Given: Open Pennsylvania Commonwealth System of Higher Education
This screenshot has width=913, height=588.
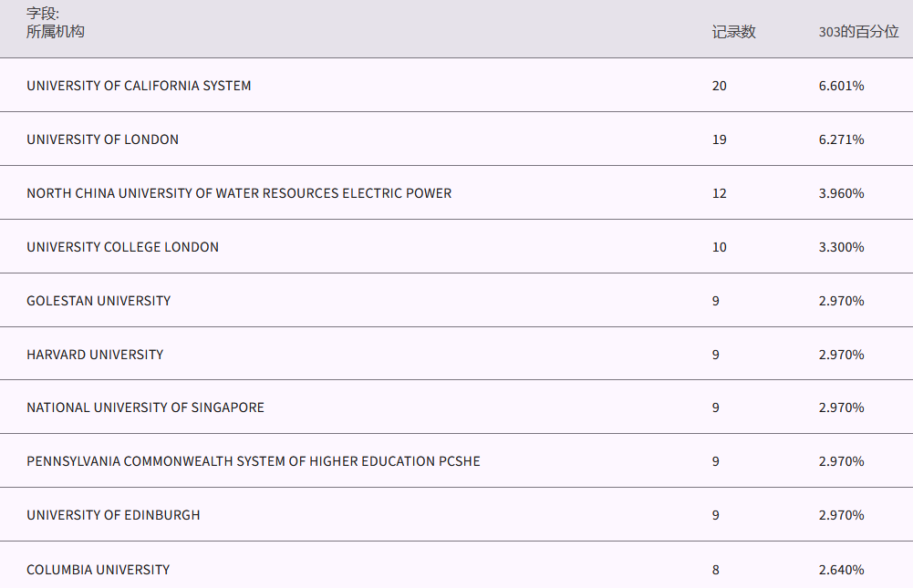Looking at the screenshot, I should click(x=254, y=461).
